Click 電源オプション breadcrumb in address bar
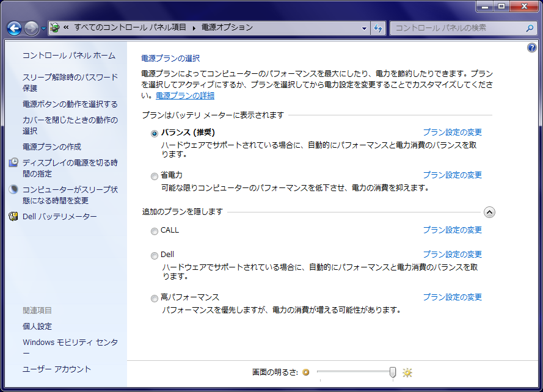Screen dimensions: 543x392 pyautogui.click(x=227, y=27)
